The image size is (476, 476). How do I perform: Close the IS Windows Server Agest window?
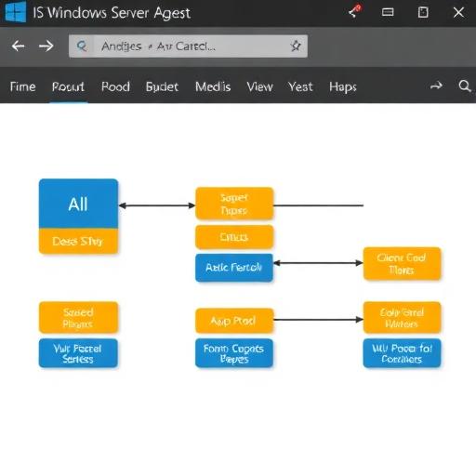458,12
